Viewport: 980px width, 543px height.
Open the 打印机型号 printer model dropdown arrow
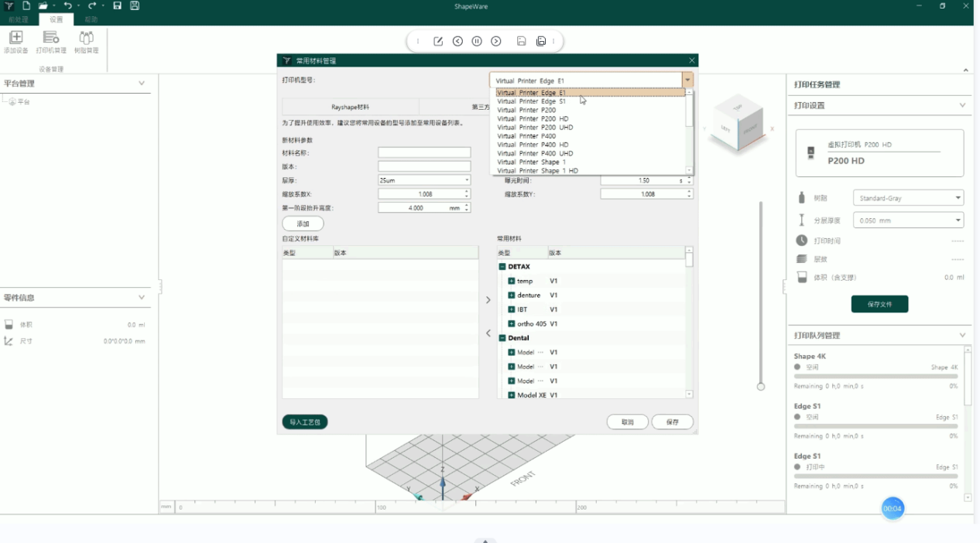pos(687,80)
